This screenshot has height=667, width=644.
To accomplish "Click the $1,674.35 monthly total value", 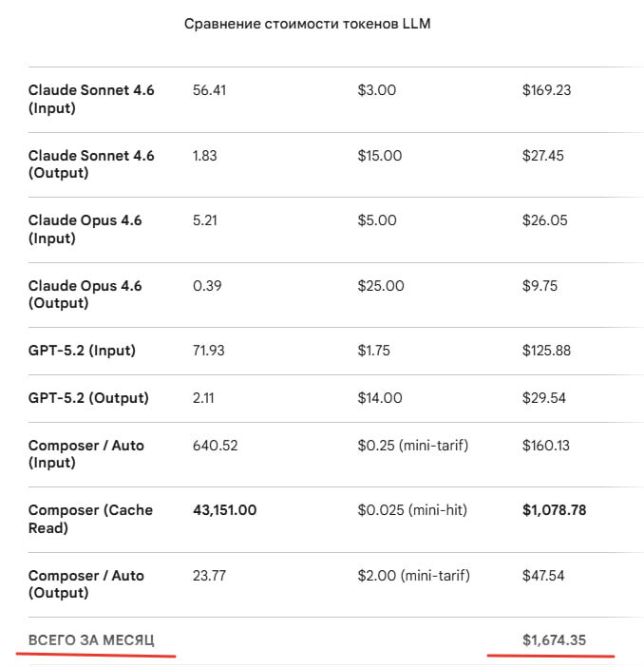I will [x=554, y=640].
